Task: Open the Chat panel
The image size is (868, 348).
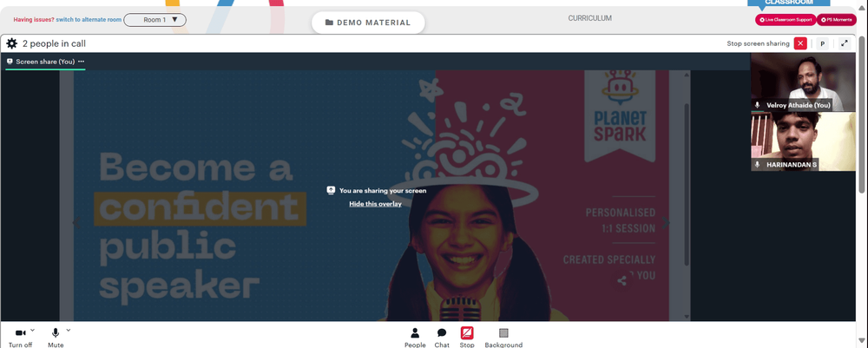Action: 442,338
